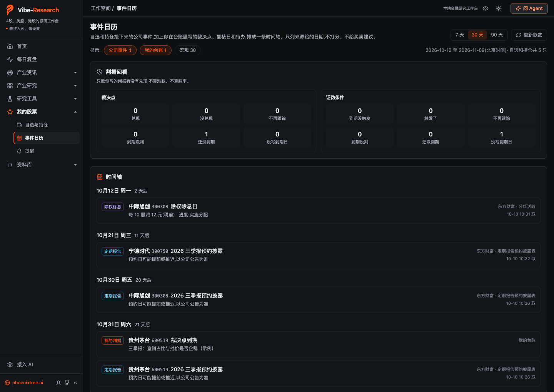Switch theme with the sun icon

499,8
